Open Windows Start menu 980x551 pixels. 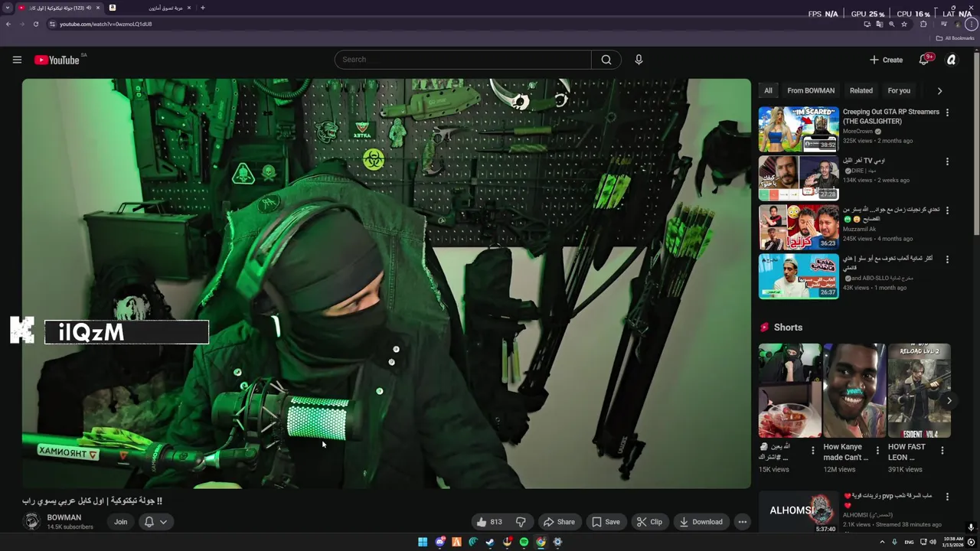pyautogui.click(x=423, y=542)
